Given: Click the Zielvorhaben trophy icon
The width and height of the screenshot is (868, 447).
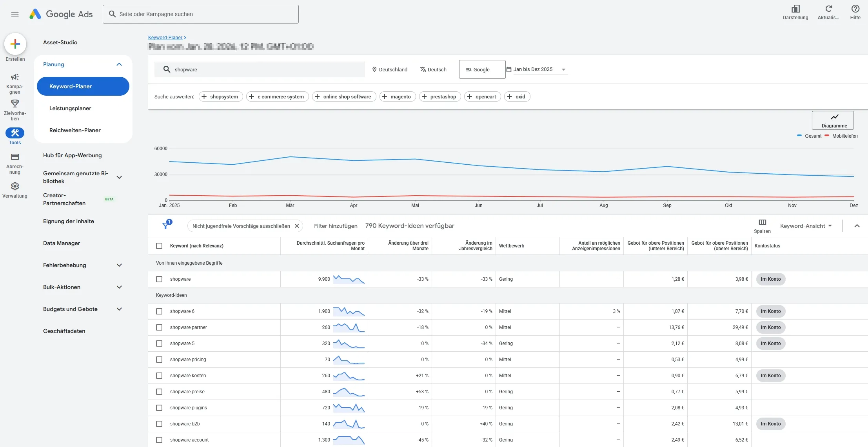Looking at the screenshot, I should pos(15,104).
